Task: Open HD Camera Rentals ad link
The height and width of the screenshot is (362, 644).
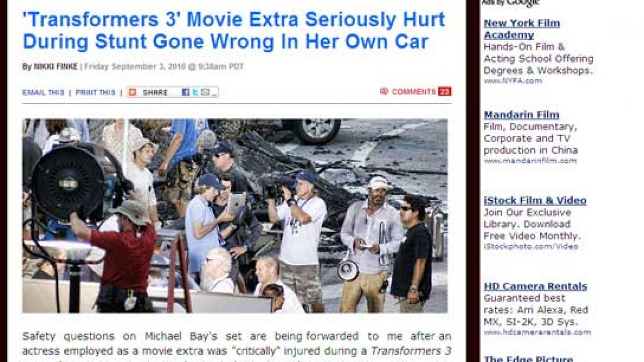Action: (535, 286)
